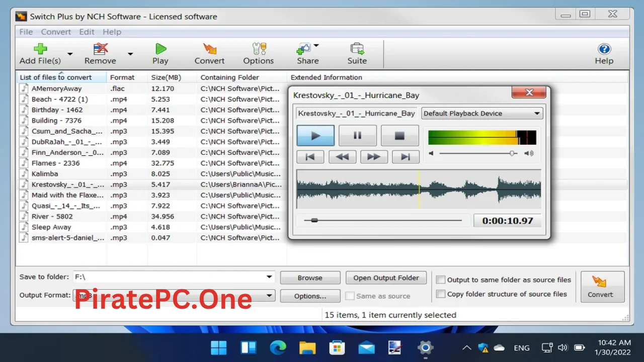Click the rewind button in player
The image size is (644, 362).
point(342,157)
